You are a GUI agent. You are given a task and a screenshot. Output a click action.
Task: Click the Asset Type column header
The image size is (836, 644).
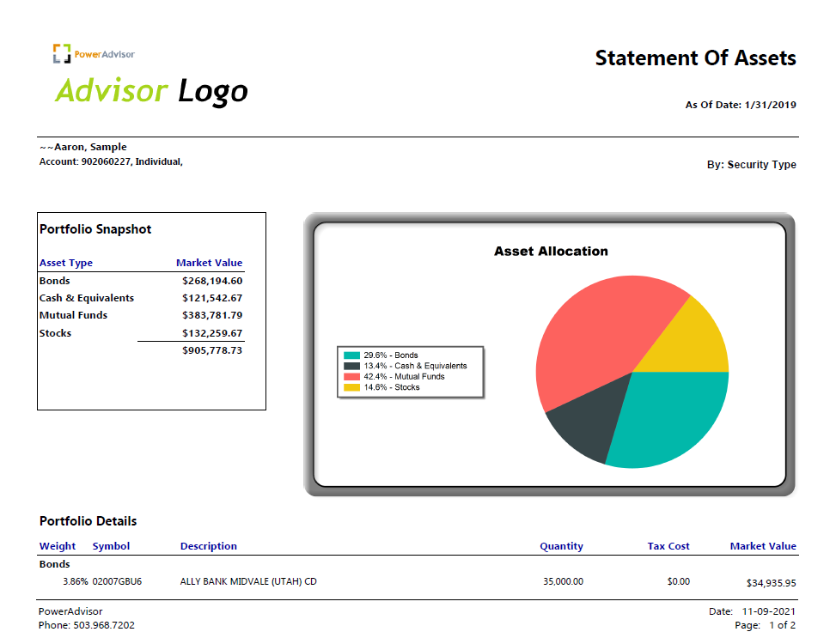click(x=66, y=263)
